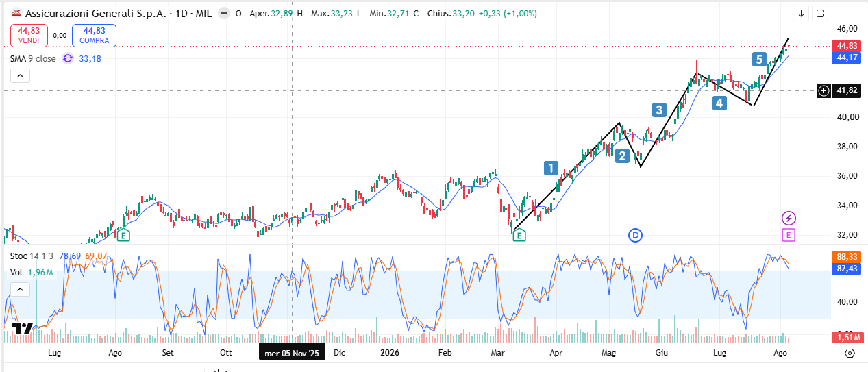This screenshot has height=372, width=868.
Task: Click the down-arrow button beside fullscreen
Action: [x=802, y=13]
